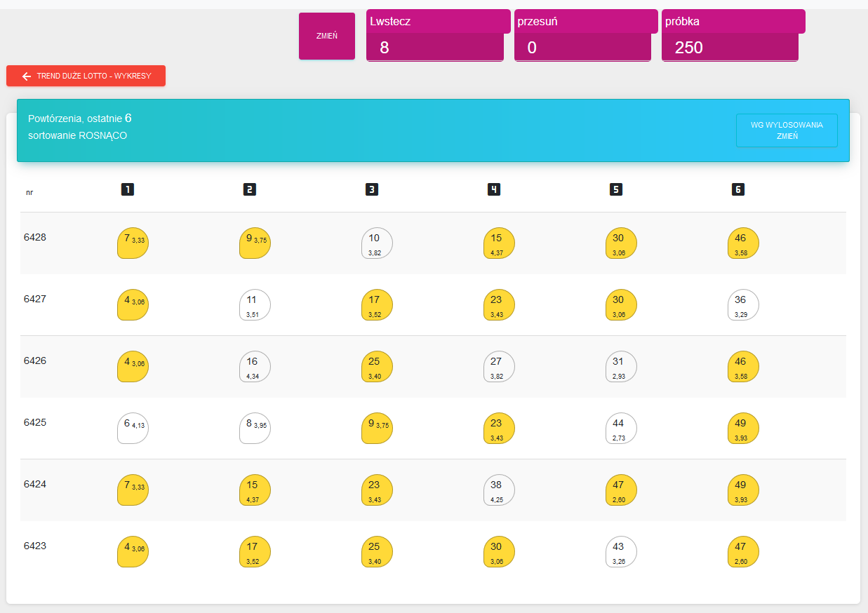Screen dimensions: 868x613
Task: Click ball 23 in row 6427
Action: (499, 304)
